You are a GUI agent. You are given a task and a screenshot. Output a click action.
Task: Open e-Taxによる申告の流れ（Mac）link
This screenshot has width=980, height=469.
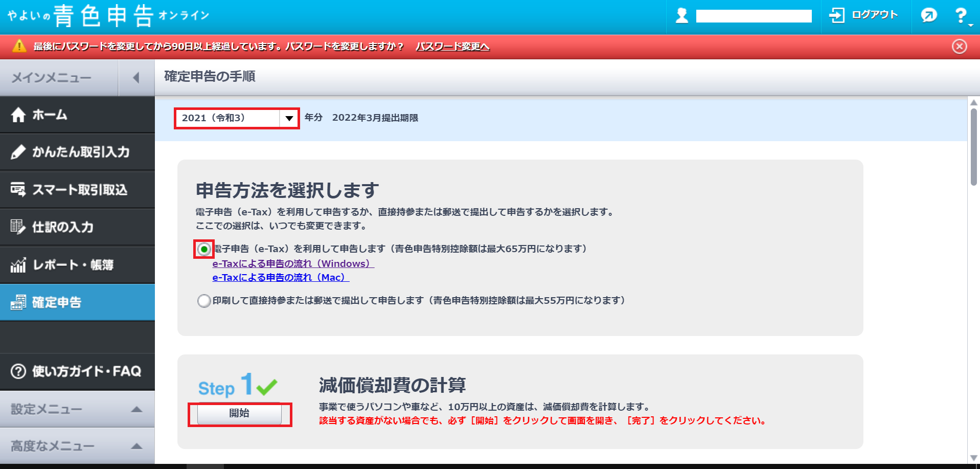click(x=281, y=277)
